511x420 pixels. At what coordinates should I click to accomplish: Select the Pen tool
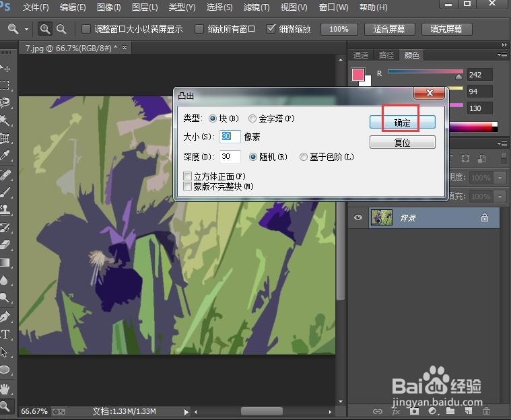5,317
